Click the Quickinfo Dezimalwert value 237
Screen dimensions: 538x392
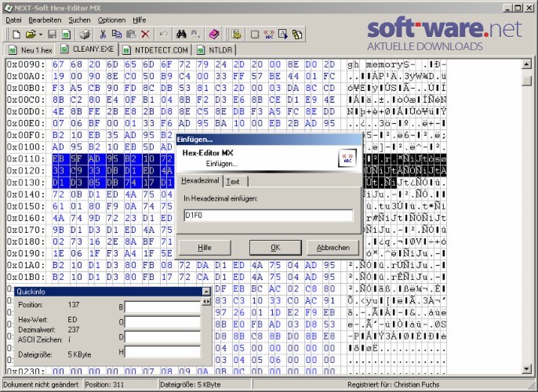tap(74, 329)
